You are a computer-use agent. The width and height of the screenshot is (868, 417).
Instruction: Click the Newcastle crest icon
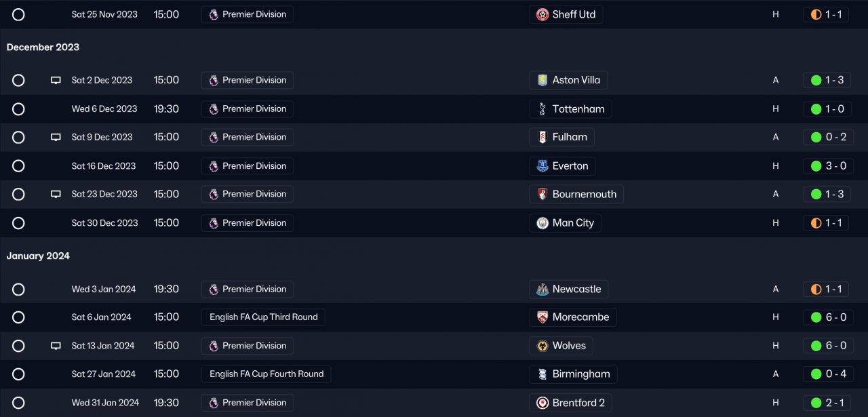542,289
